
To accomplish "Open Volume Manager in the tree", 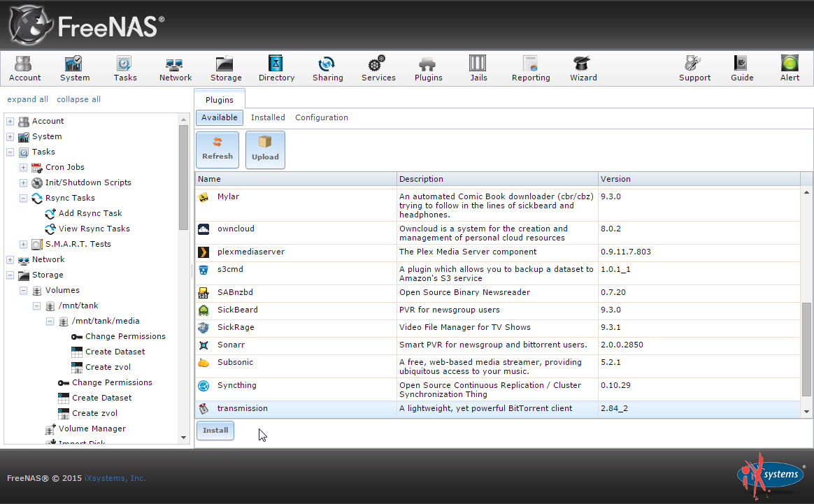I will click(x=92, y=429).
